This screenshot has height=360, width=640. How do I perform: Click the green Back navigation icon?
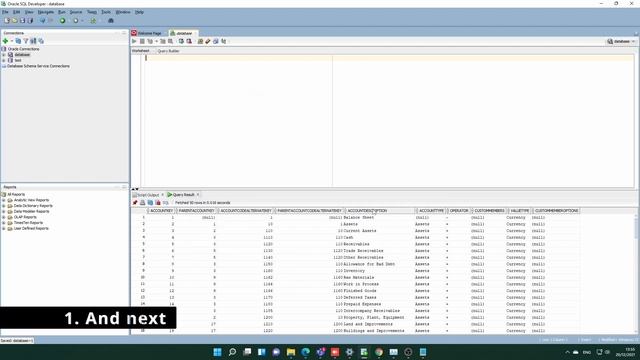click(62, 20)
